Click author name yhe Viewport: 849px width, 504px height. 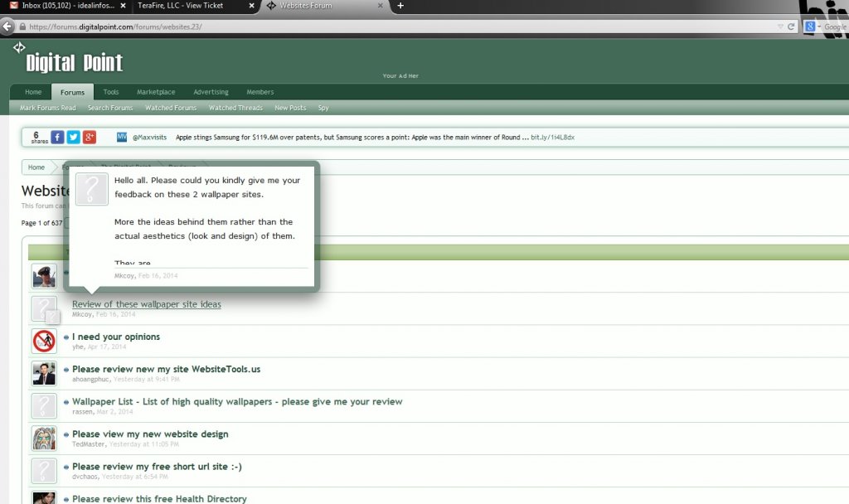[77, 346]
